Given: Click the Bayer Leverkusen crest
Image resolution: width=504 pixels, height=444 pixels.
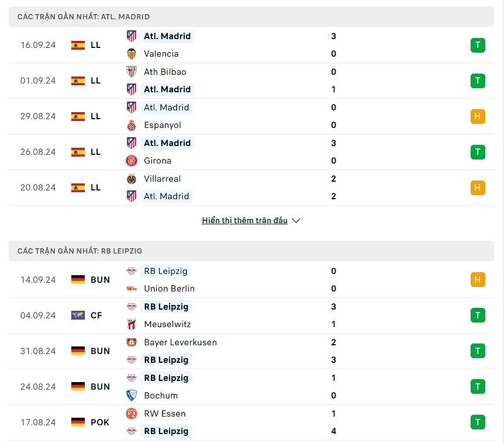Looking at the screenshot, I should [132, 342].
